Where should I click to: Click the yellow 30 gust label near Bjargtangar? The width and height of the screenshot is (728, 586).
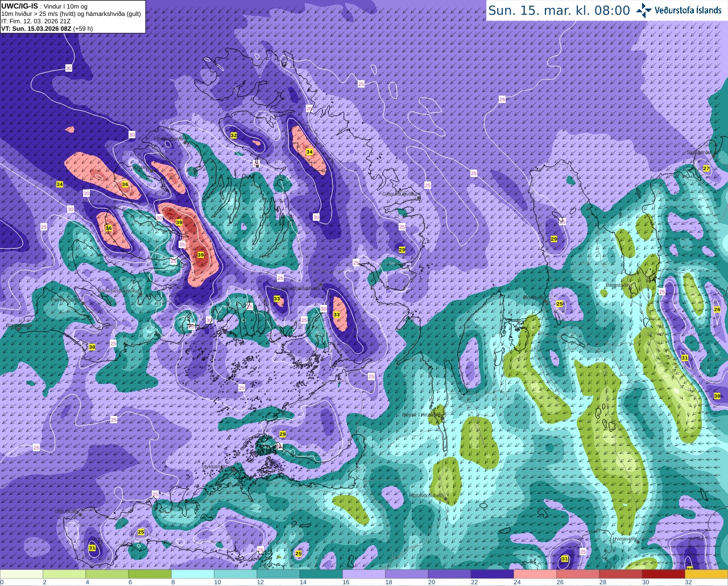click(92, 347)
